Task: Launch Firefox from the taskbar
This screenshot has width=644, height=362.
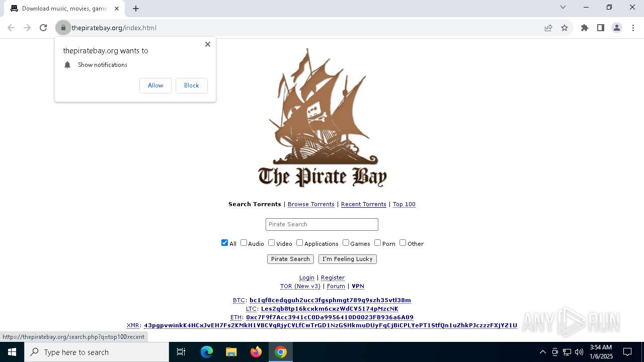Action: [x=256, y=352]
